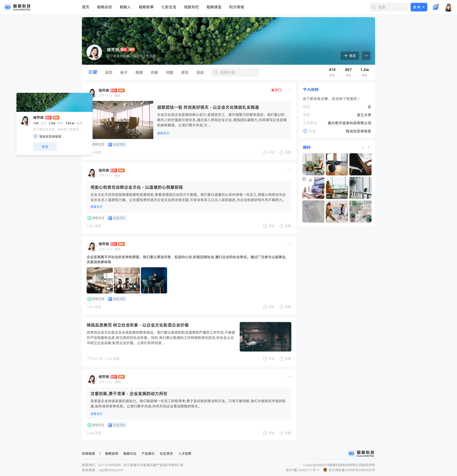
Task: Click the comment icon on the second post
Action: pyautogui.click(x=265, y=226)
